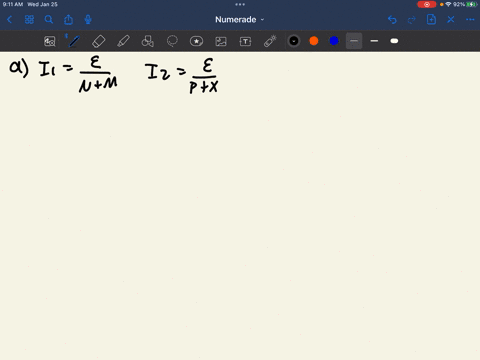Choose the black pen color
The image size is (480, 360).
(x=294, y=41)
